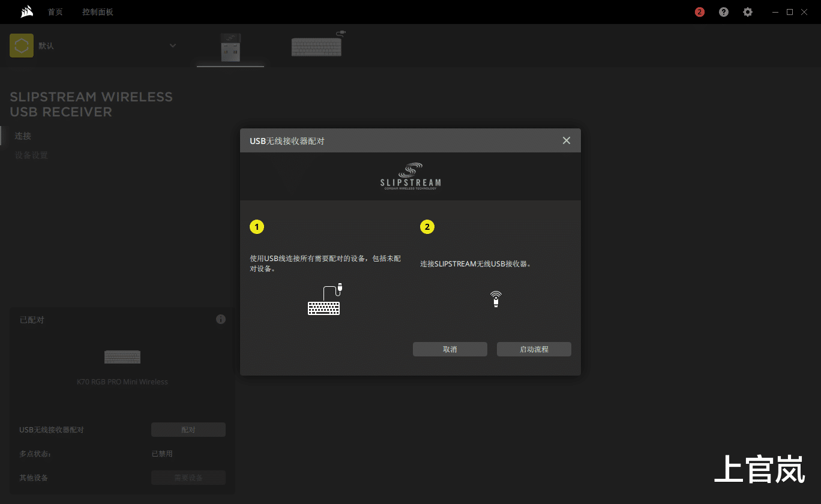Click the 已配对 panel title
Viewport: 821px width, 504px height.
tap(32, 320)
